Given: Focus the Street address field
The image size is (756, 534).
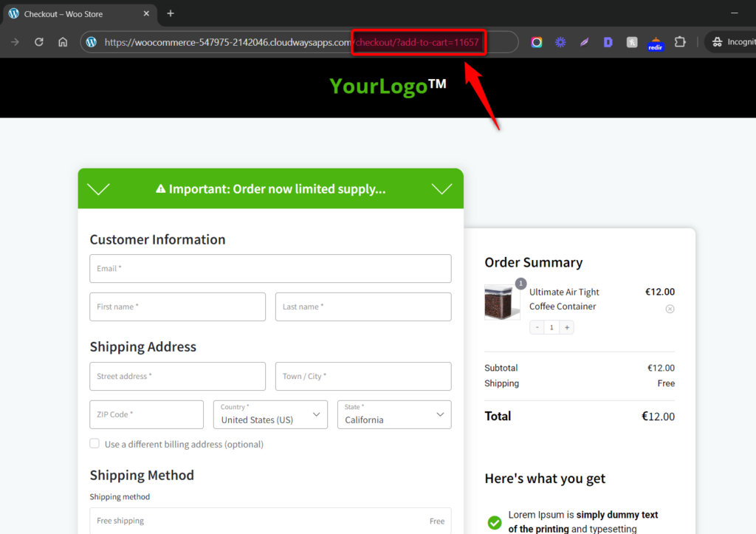Looking at the screenshot, I should click(177, 376).
